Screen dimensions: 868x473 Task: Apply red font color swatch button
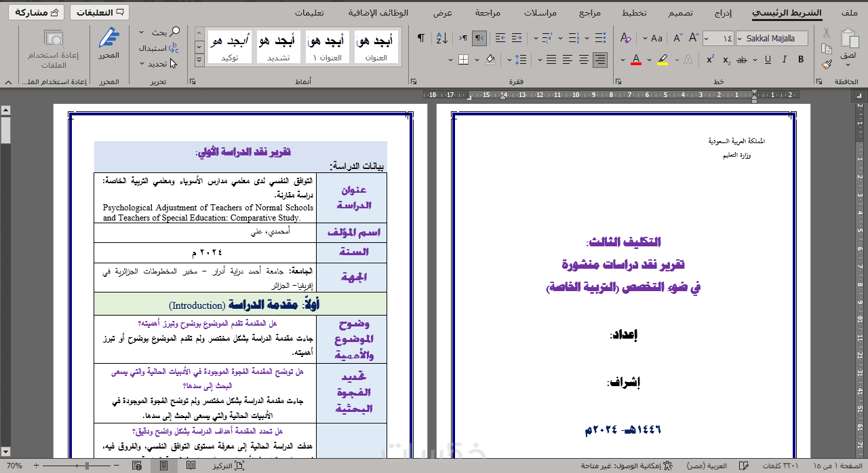(636, 60)
